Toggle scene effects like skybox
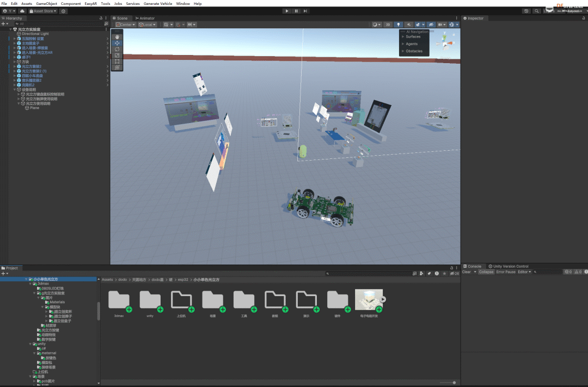This screenshot has height=387, width=588. [418, 24]
